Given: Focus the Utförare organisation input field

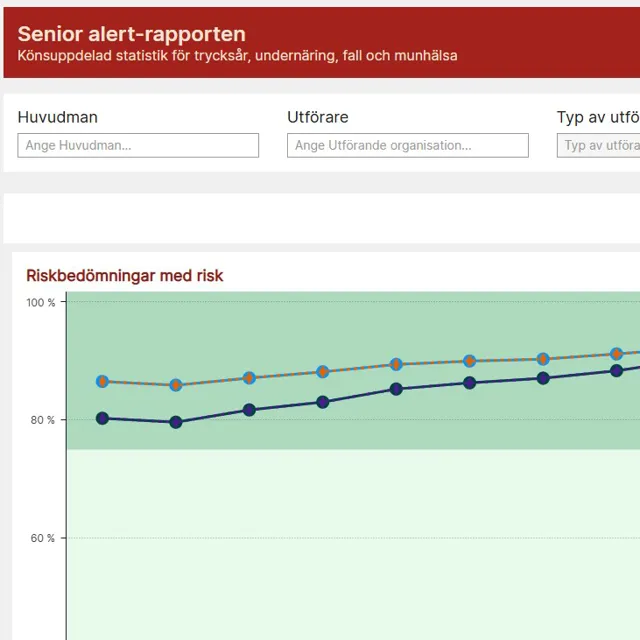Looking at the screenshot, I should point(408,146).
